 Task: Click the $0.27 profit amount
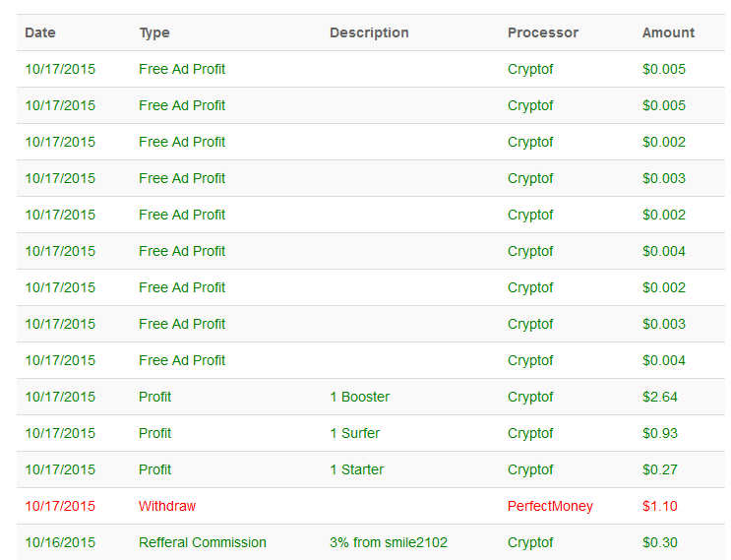click(x=659, y=469)
